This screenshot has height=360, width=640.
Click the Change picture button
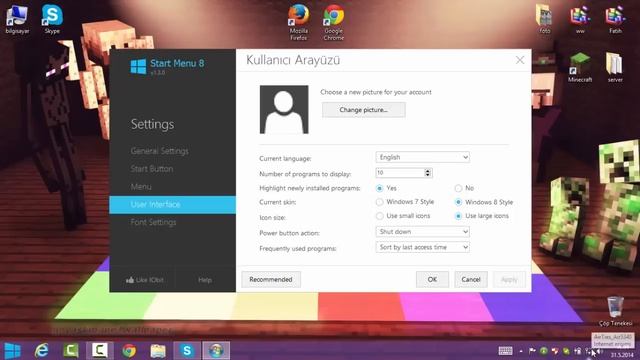tap(364, 110)
